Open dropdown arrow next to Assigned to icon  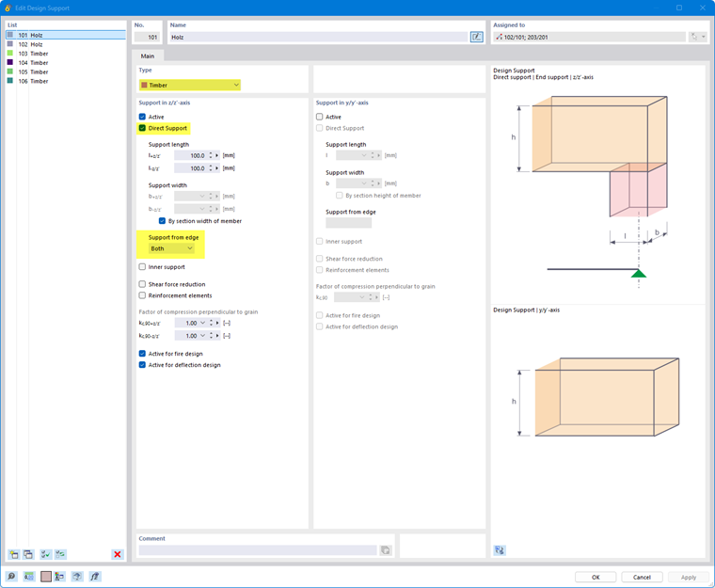(x=704, y=37)
